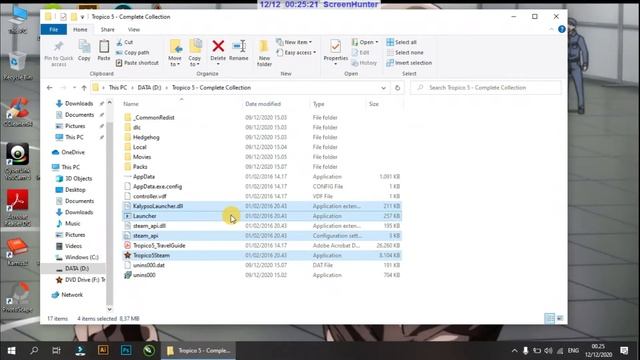Switch to the View ribbon tab
Viewport: 640px width, 360px height.
coord(133,29)
